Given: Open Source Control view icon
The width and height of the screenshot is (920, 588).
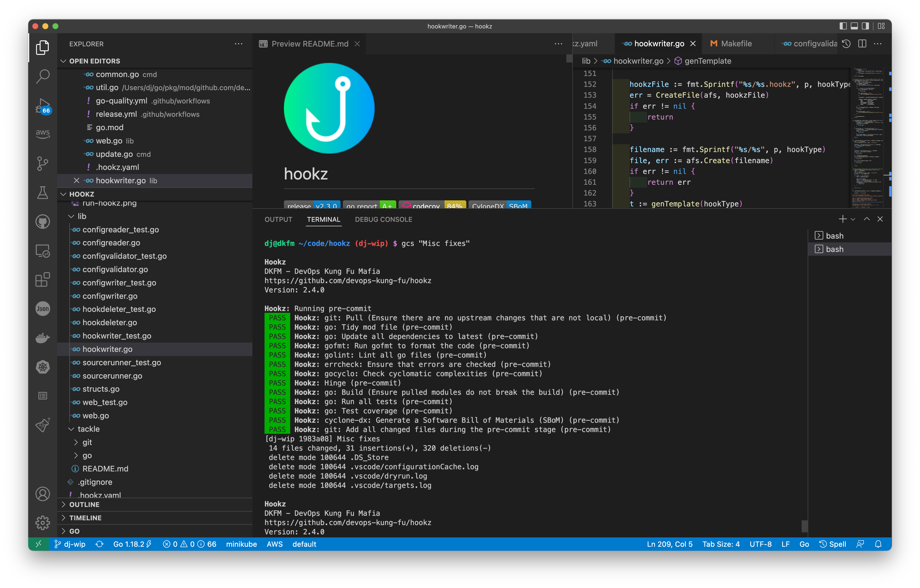Looking at the screenshot, I should (x=42, y=163).
